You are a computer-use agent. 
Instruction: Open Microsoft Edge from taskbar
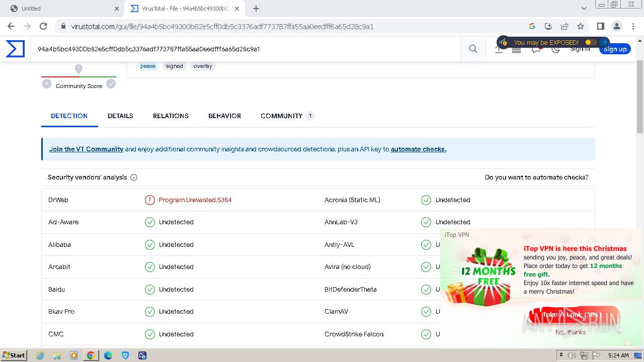click(x=108, y=355)
